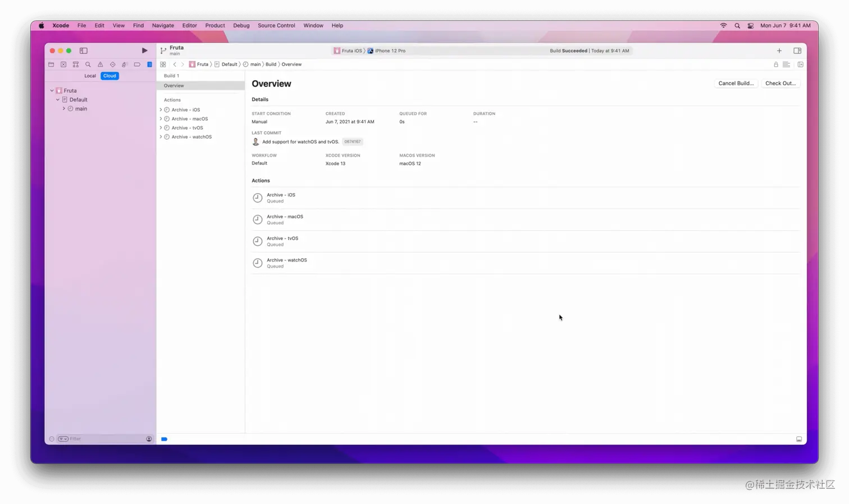Open the related items grid icon
Image resolution: width=849 pixels, height=504 pixels.
click(163, 65)
